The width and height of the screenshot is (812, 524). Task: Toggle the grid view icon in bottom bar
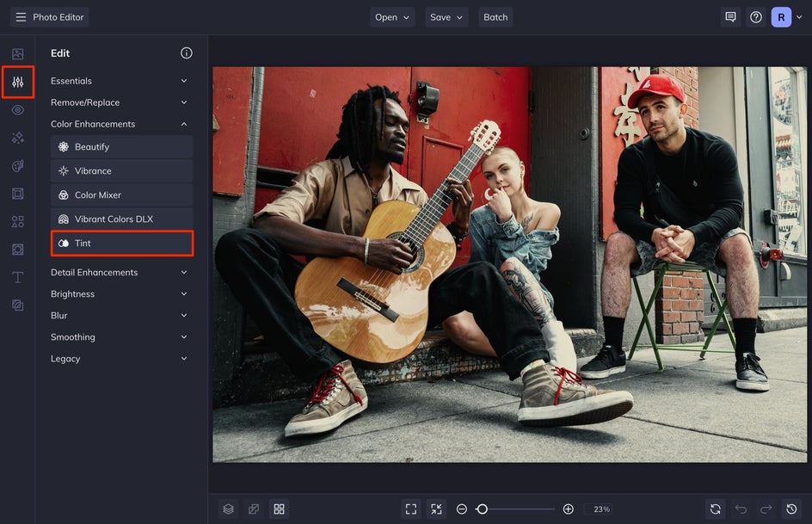(x=279, y=509)
